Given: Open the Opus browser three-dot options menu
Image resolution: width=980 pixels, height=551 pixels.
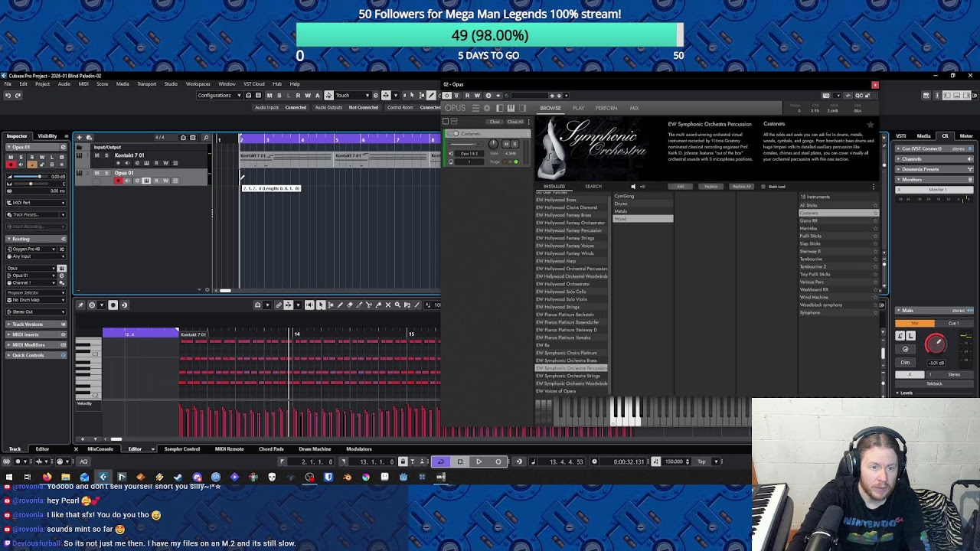Looking at the screenshot, I should (873, 187).
